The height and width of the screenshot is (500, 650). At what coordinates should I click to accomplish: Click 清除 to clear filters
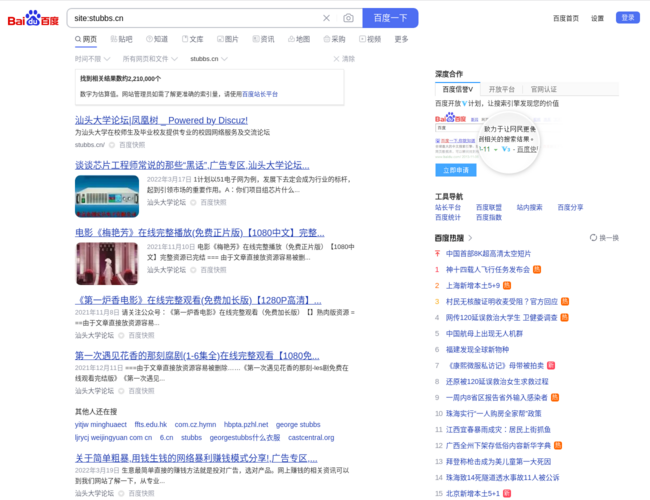[x=344, y=59]
